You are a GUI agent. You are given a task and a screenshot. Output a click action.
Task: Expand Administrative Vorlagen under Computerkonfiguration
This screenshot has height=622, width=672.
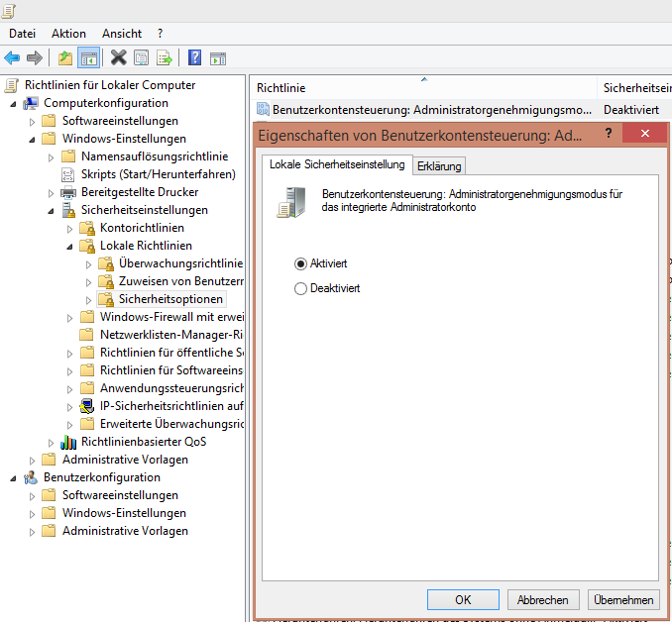coord(33,460)
